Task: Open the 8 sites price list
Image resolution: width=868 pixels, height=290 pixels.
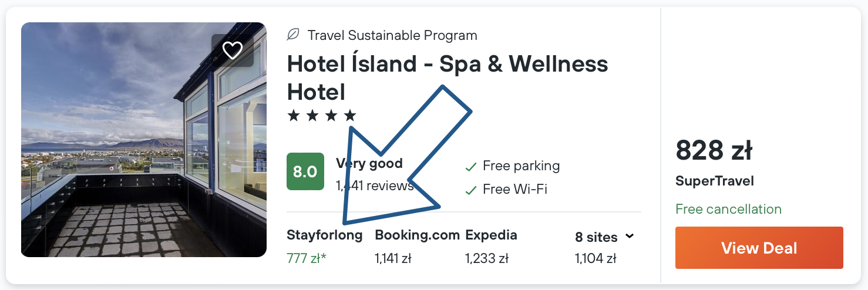Action: 596,237
